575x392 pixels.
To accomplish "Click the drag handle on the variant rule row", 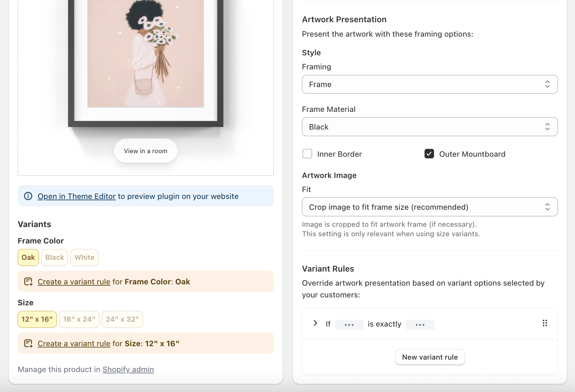I will [x=545, y=323].
